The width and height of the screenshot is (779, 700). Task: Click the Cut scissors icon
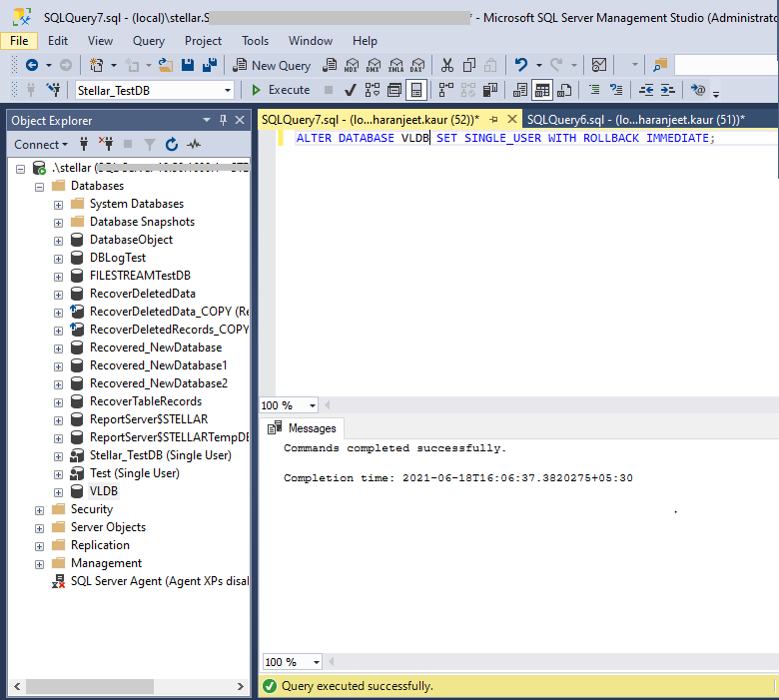[x=447, y=65]
